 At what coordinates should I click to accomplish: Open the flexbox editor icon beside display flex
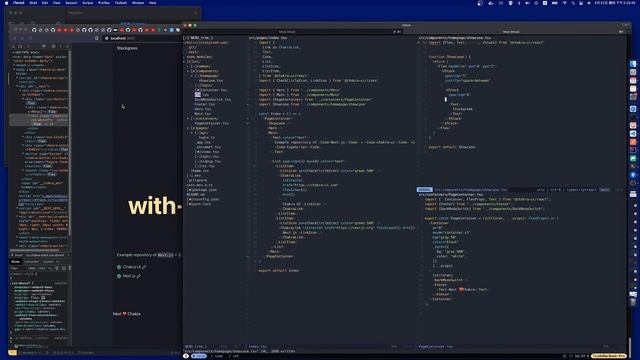click(x=43, y=298)
